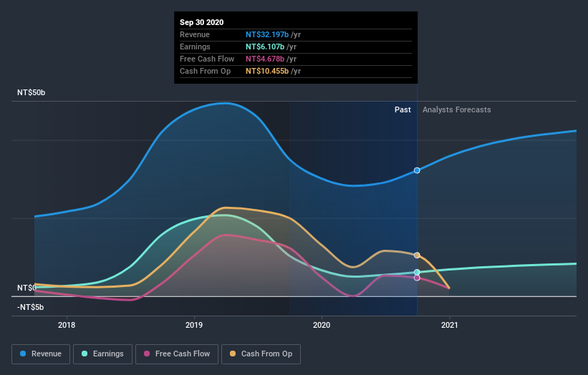Click the tooltip's Earnings row label
The width and height of the screenshot is (588, 375).
[x=195, y=47]
